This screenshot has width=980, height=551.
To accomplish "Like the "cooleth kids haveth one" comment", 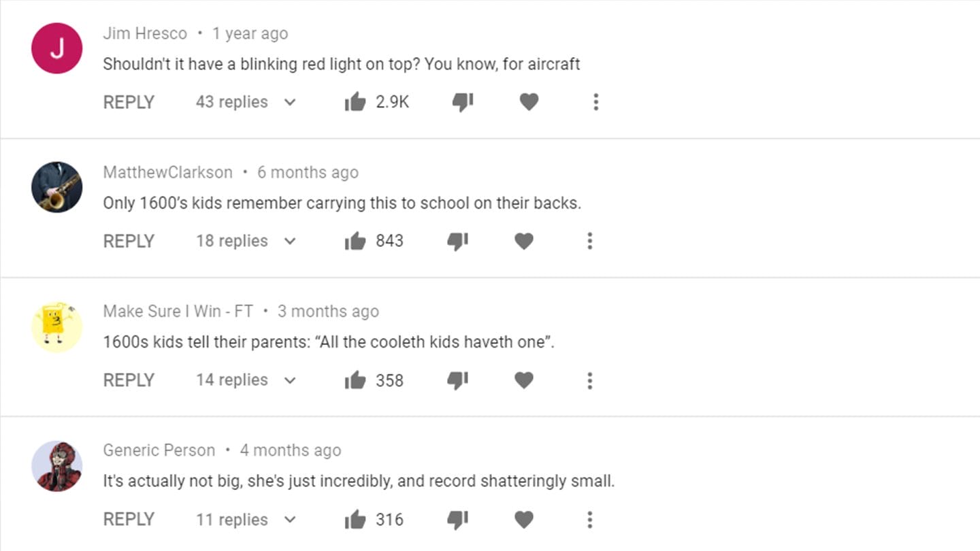I will (355, 380).
